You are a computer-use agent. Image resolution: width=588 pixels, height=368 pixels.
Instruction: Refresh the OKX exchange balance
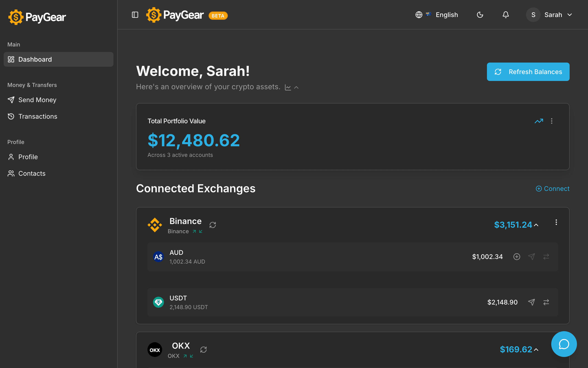tap(203, 350)
